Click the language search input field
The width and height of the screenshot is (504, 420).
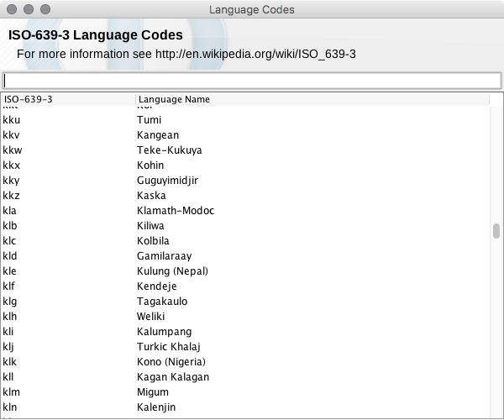[252, 81]
